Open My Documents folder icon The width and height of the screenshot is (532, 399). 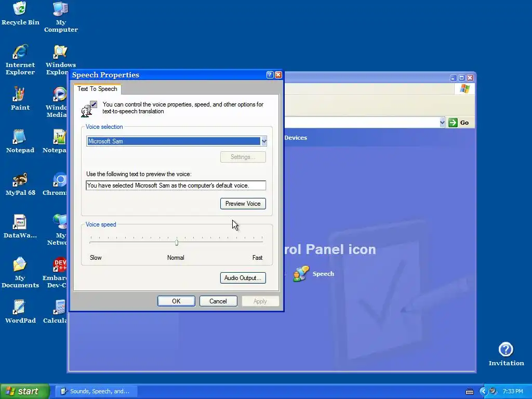[20, 273]
